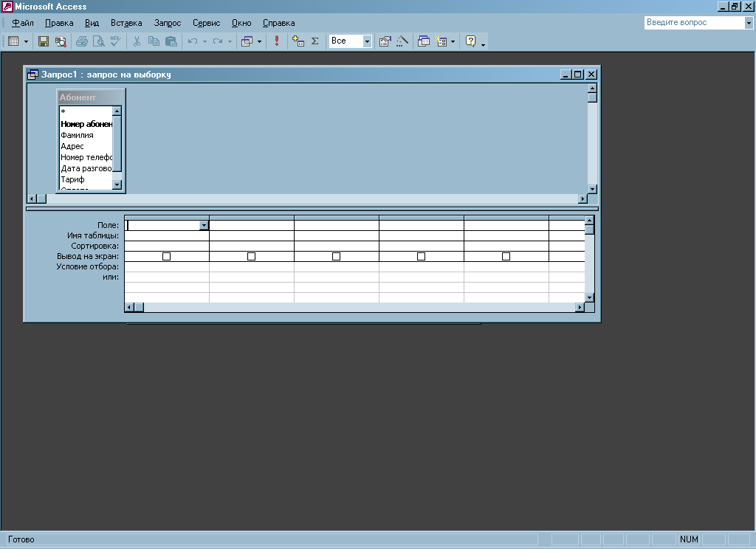
Task: Open the Справка menu
Action: point(278,23)
